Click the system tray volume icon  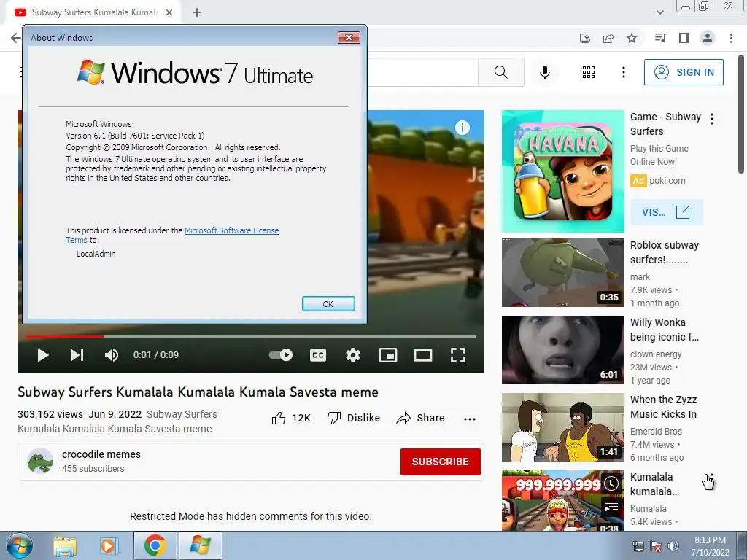[x=673, y=546]
